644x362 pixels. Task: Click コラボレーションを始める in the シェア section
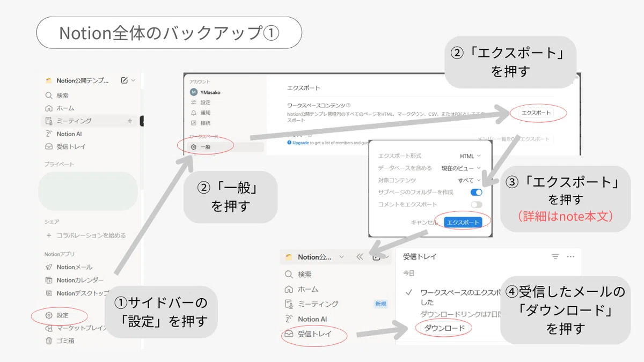[x=91, y=235]
